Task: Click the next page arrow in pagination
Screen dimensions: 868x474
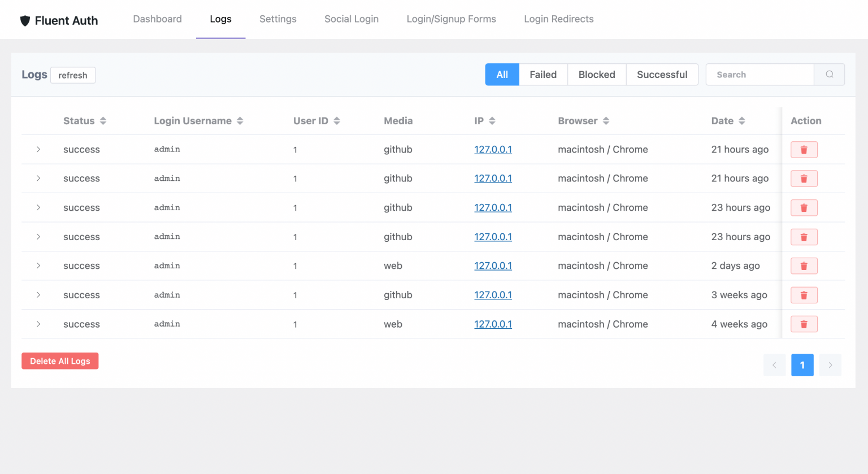Action: click(x=830, y=365)
